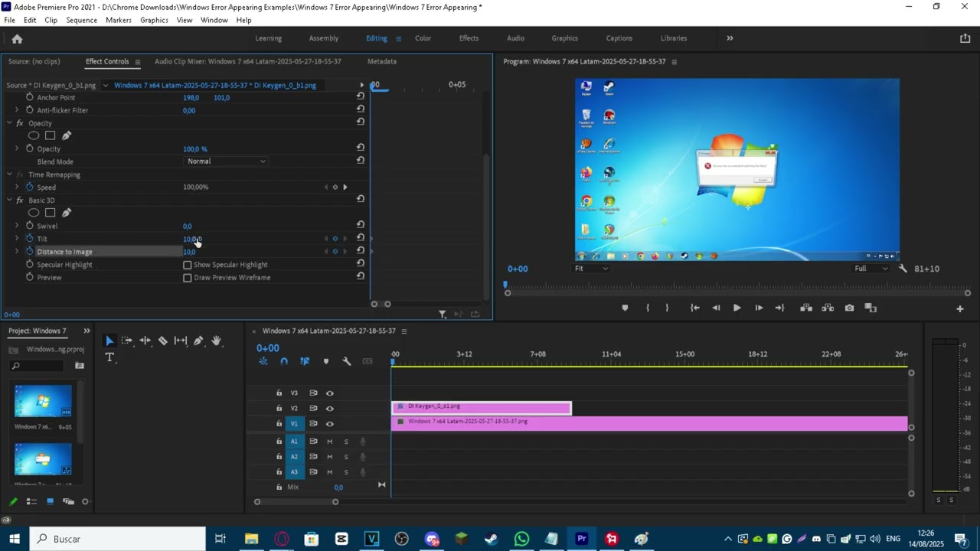Screen dimensions: 980x551
Task: Toggle Basic 3D fx effect on/off
Action: pyautogui.click(x=20, y=200)
